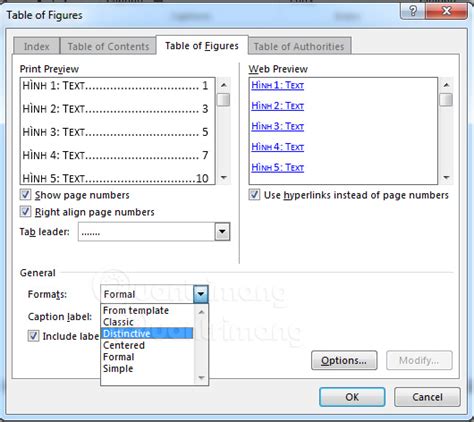Viewport: 474px width, 422px height.
Task: Click the dialog Help question mark button
Action: [x=413, y=11]
